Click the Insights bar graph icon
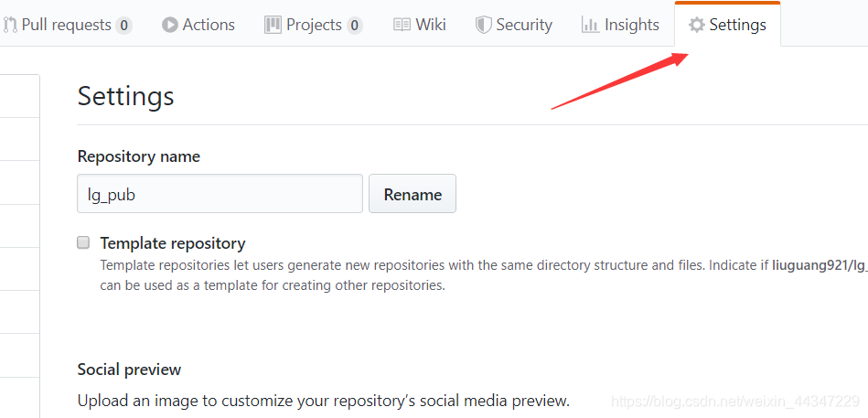Image resolution: width=868 pixels, height=418 pixels. (590, 25)
